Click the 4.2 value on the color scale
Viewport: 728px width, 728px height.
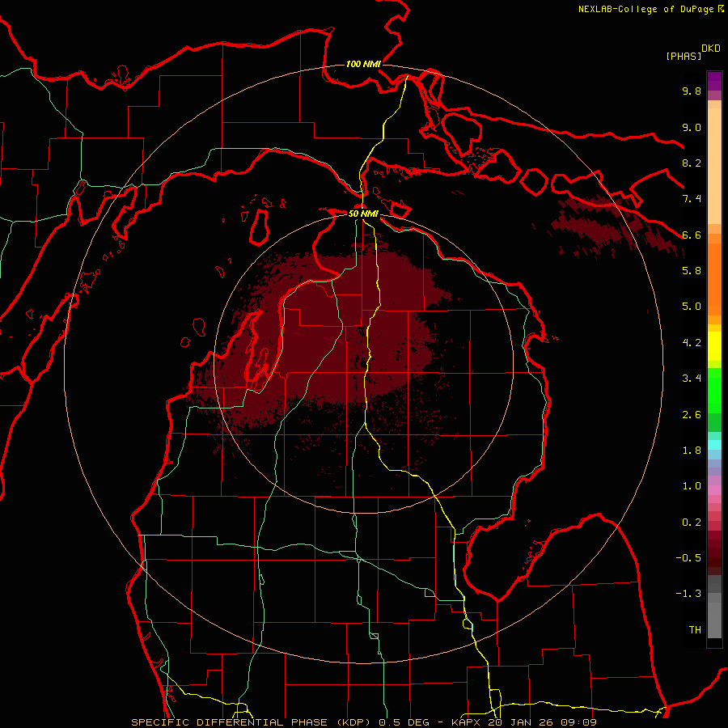pos(692,343)
